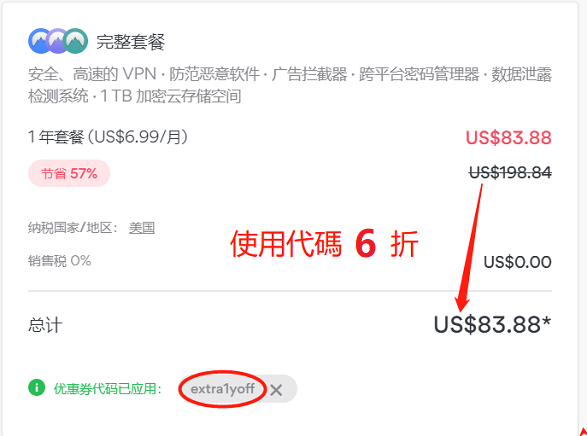
Task: Click the 总计 total label
Action: 45,325
